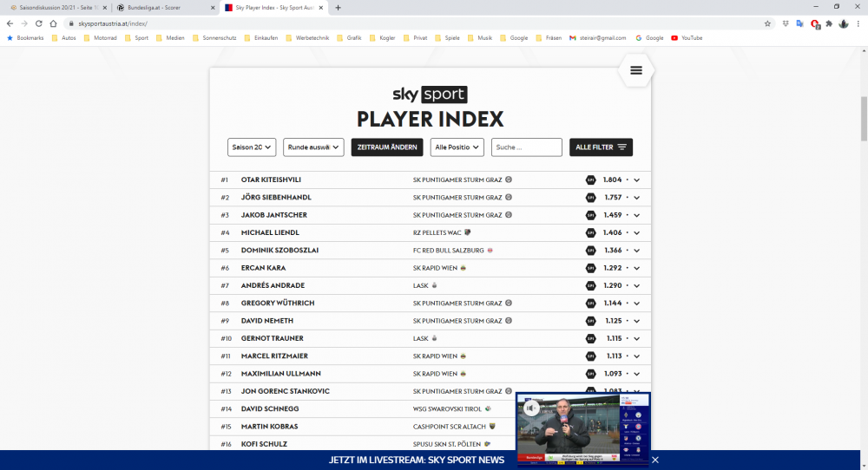Expand Gernot Trauner row details

coord(637,339)
